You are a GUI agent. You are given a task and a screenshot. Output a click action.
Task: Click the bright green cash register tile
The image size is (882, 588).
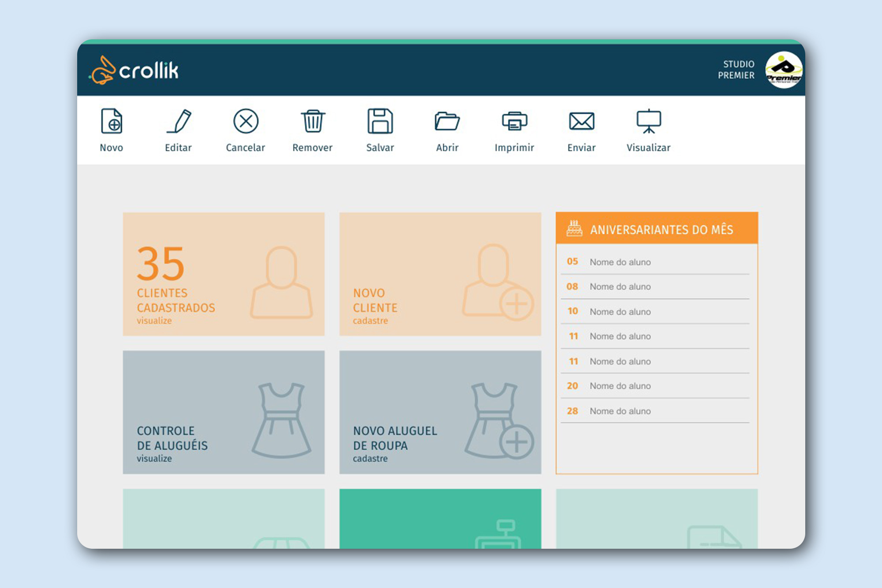pos(440,518)
